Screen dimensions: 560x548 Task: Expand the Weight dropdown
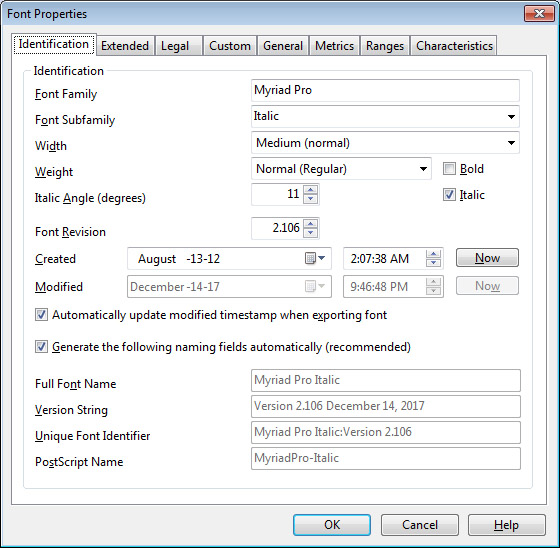coord(423,169)
